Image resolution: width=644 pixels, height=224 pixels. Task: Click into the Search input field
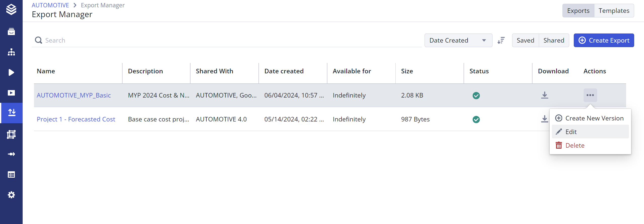pos(226,40)
